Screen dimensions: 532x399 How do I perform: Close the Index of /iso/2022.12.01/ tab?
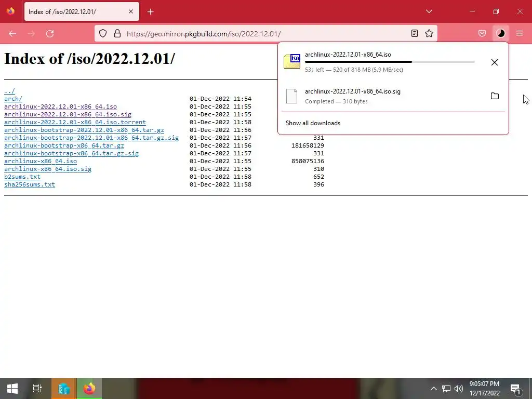click(x=130, y=11)
